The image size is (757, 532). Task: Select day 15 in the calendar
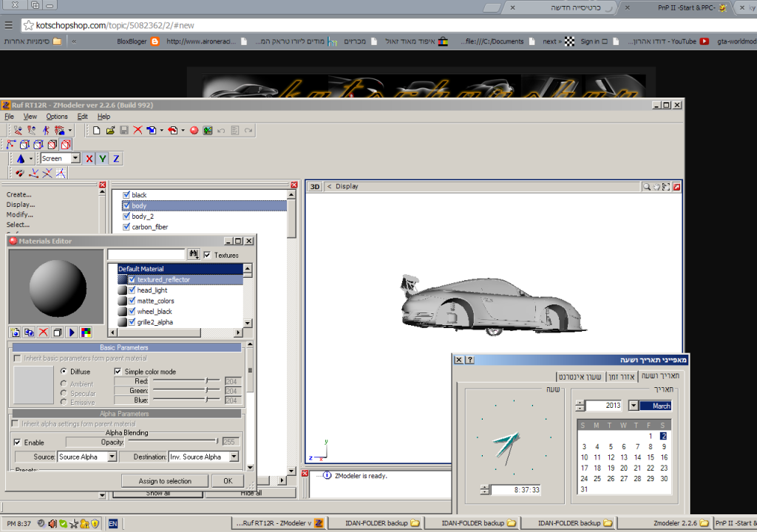coord(651,457)
